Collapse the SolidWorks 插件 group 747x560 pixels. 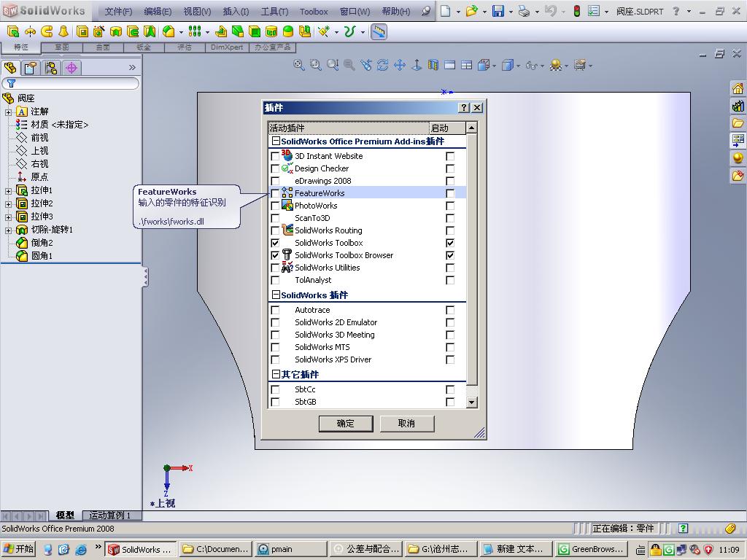275,295
